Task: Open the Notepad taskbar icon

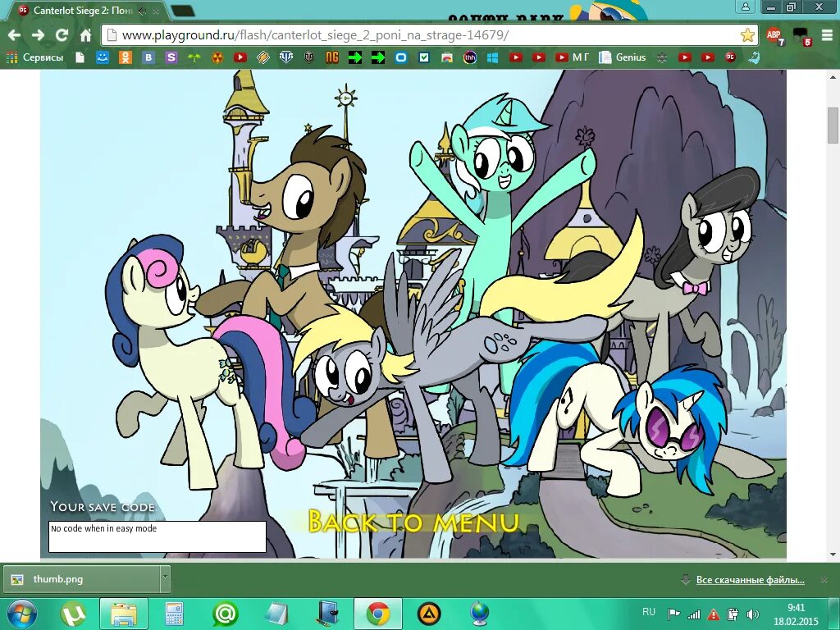Action: point(276,614)
